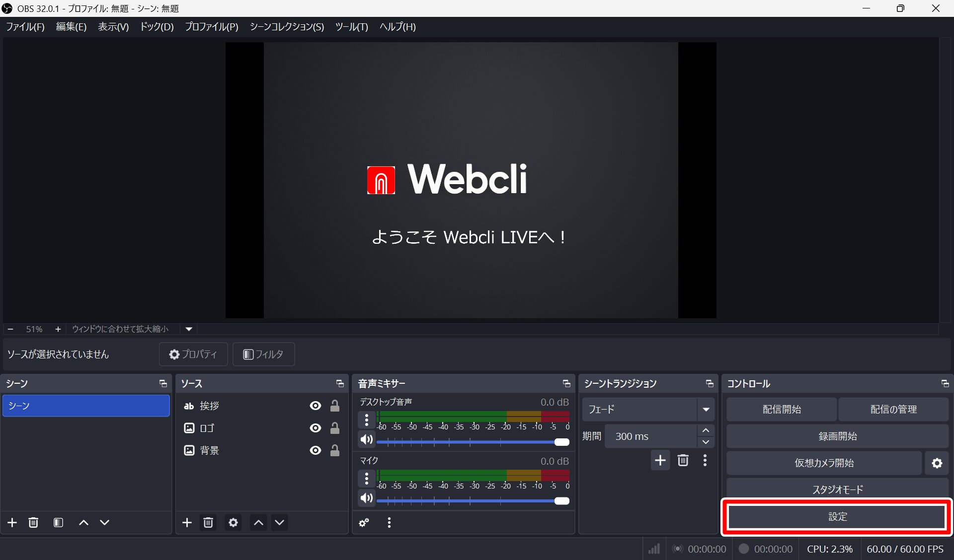Screen dimensions: 954x560
Task: Pop out the 音声ミキサー dock
Action: 566,383
